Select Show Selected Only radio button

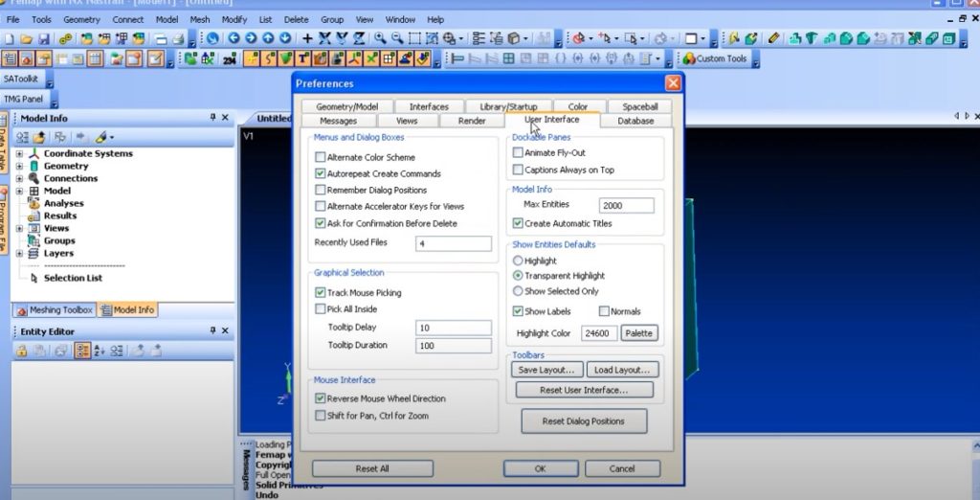pyautogui.click(x=518, y=291)
